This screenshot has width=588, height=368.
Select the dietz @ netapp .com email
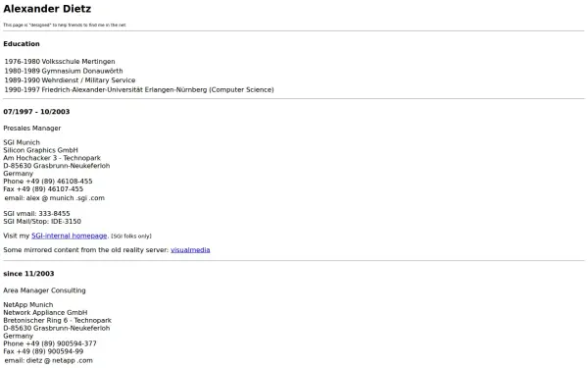[59, 361]
